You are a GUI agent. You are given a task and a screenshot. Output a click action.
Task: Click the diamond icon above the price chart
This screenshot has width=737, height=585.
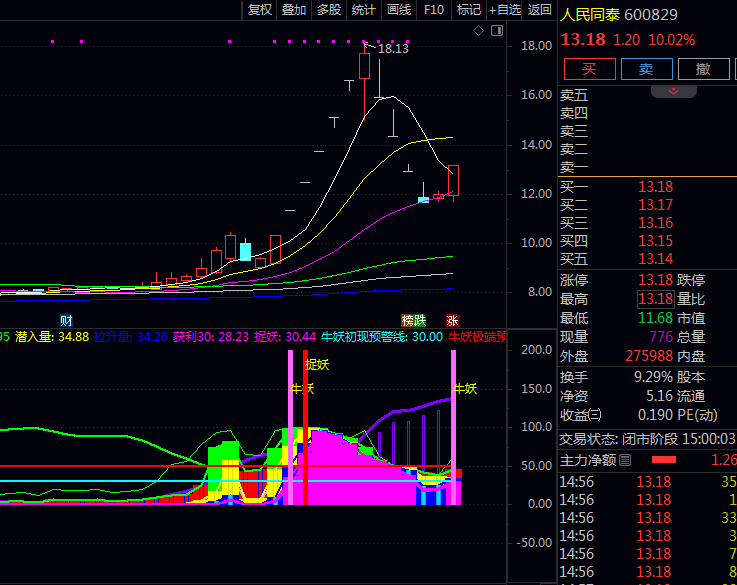point(479,32)
